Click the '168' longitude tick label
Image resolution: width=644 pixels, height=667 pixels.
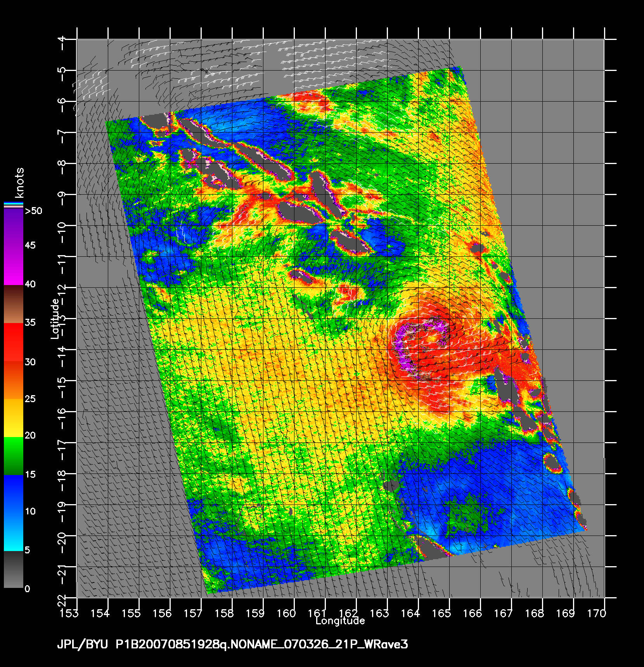[535, 613]
